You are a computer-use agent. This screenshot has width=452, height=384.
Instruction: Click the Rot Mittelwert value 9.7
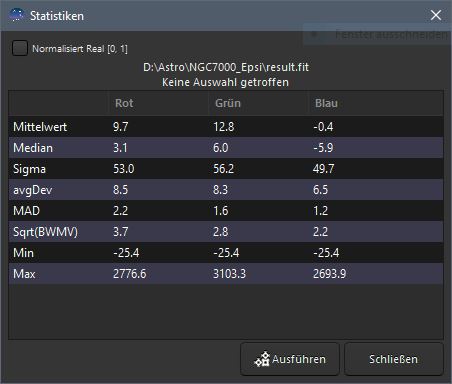coord(120,127)
